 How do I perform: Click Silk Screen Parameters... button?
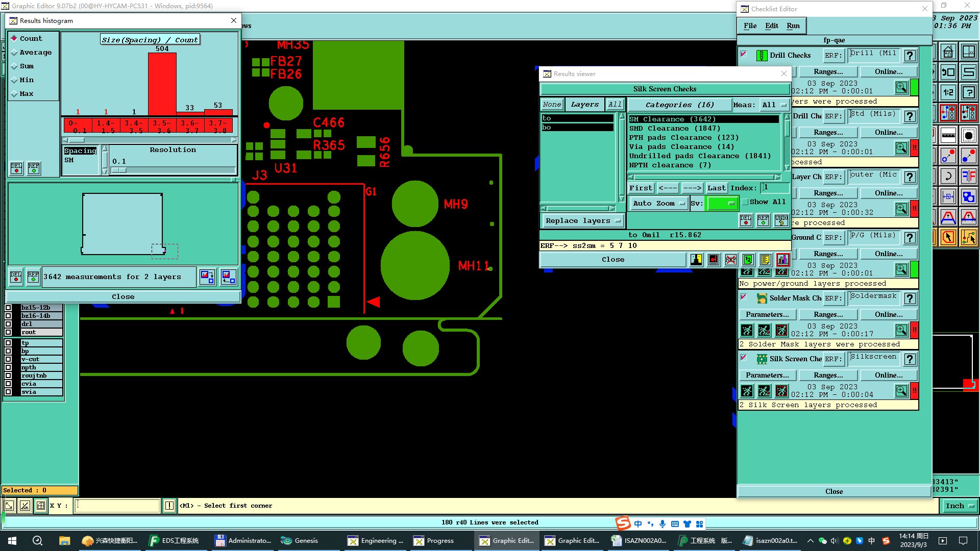(767, 375)
